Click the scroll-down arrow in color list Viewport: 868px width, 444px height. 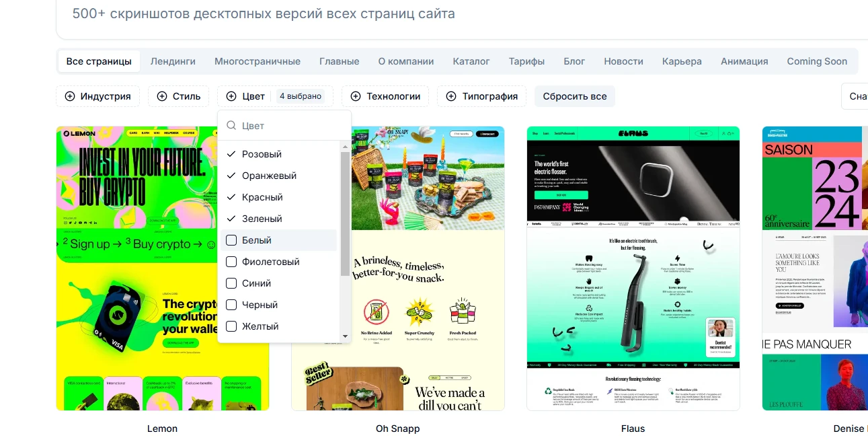point(346,336)
